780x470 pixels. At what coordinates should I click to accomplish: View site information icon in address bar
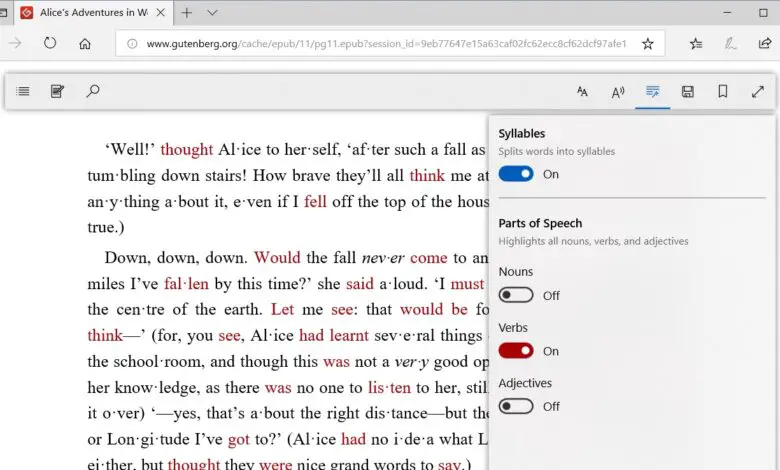click(132, 44)
